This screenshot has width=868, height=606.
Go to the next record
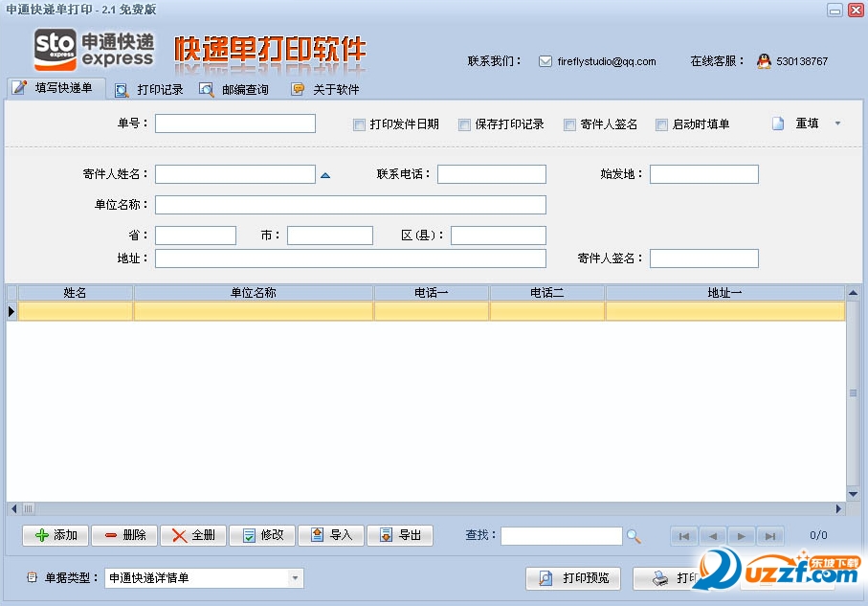742,536
